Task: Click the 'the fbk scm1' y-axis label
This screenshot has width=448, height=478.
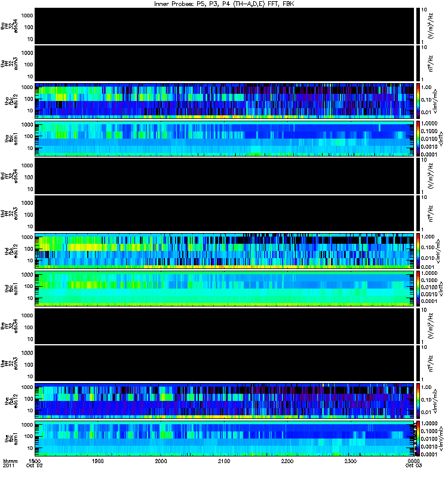Action: [11, 439]
